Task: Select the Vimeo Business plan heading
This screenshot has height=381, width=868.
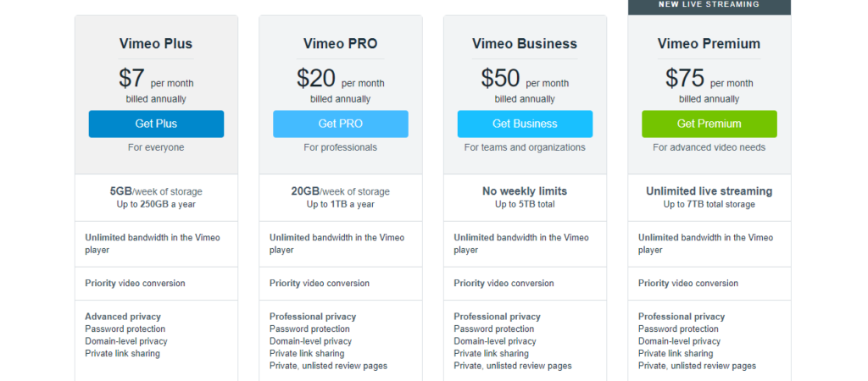Action: point(525,44)
